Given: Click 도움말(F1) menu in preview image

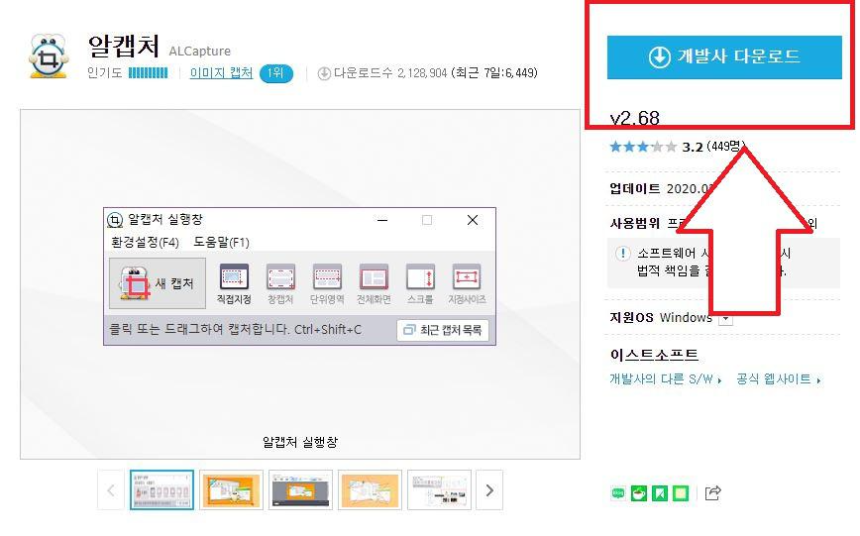Looking at the screenshot, I should pos(222,242).
